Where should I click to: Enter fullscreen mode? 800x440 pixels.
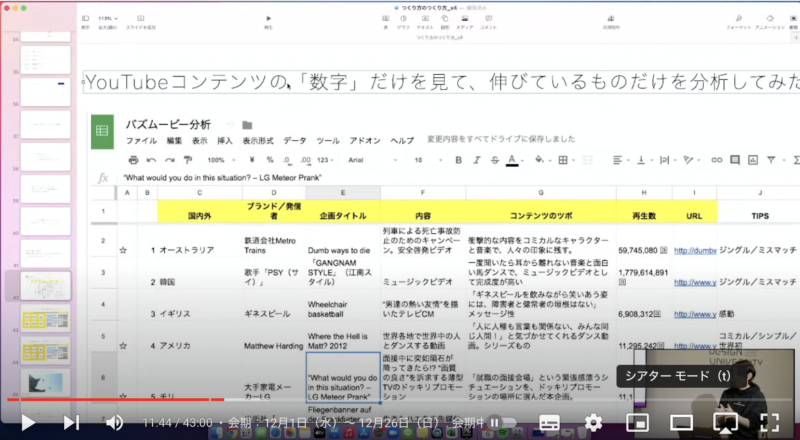click(x=770, y=422)
